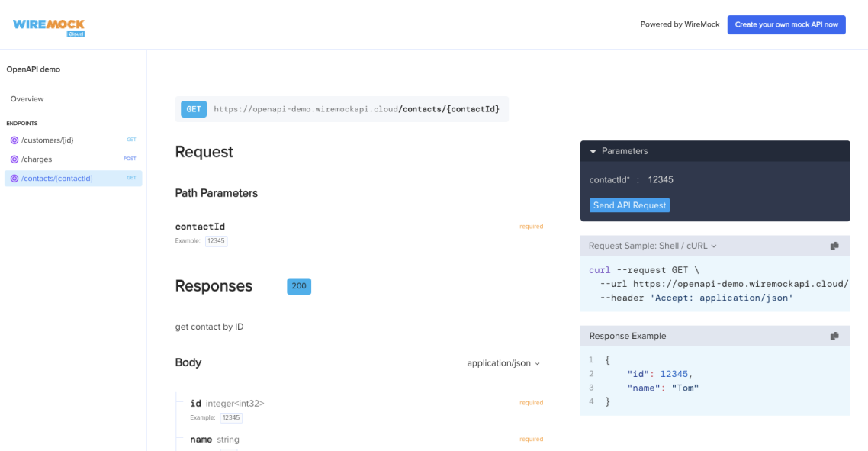Screen dimensions: 868x451
Task: Click the Path Parameters heading
Action: [x=217, y=193]
